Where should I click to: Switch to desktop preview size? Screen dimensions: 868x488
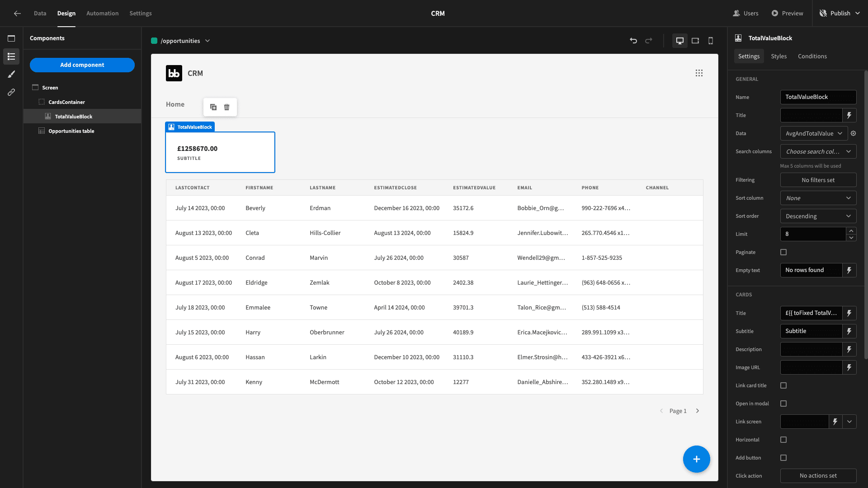tap(679, 41)
